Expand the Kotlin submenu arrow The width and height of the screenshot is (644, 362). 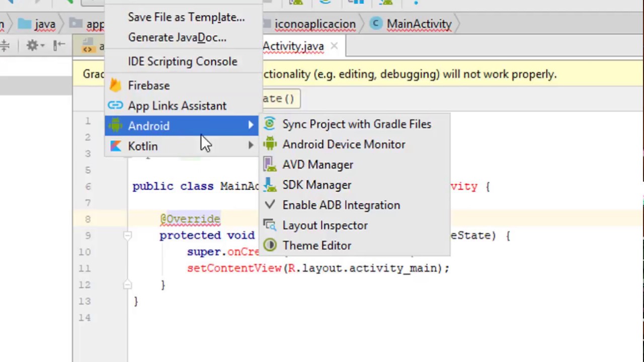tap(251, 146)
